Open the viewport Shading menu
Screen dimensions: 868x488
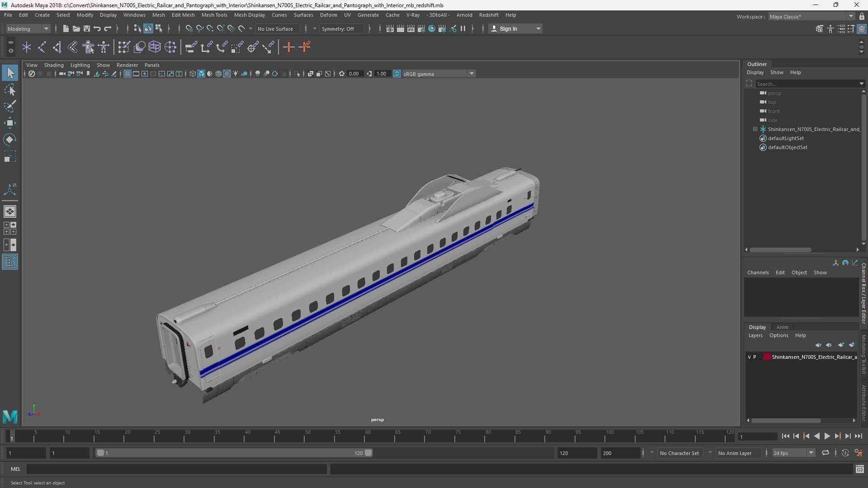pyautogui.click(x=54, y=65)
